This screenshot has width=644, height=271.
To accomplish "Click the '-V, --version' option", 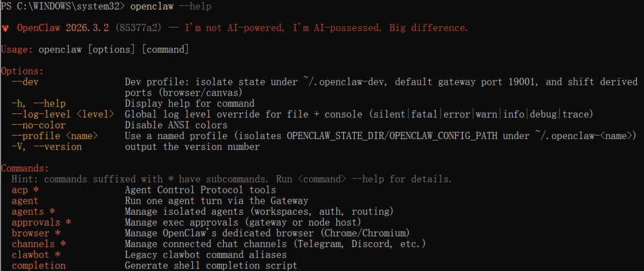I will pos(47,147).
